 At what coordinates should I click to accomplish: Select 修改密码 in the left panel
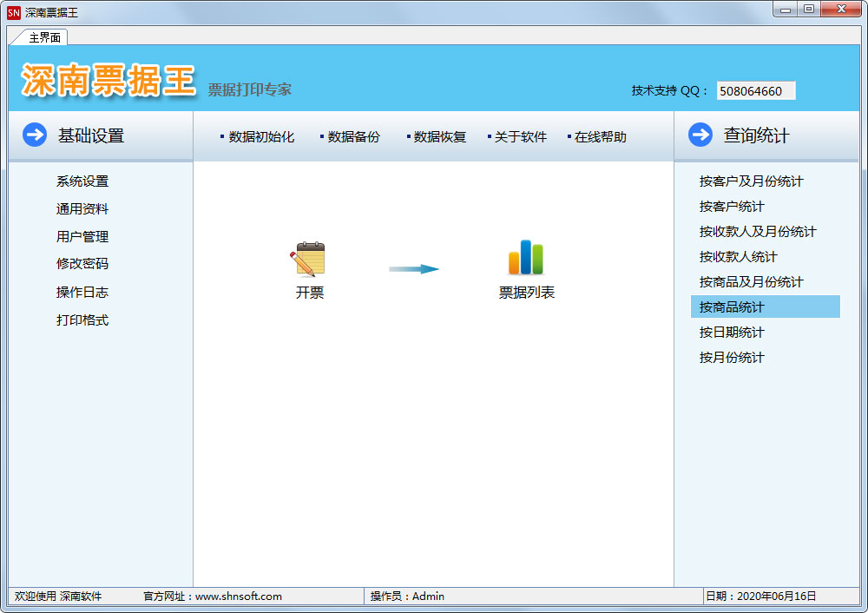tap(82, 264)
